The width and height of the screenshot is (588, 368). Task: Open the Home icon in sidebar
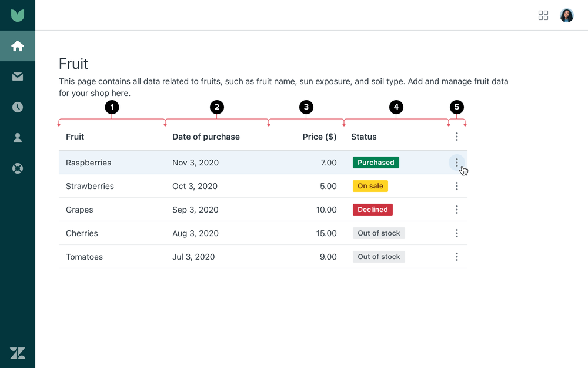(18, 46)
